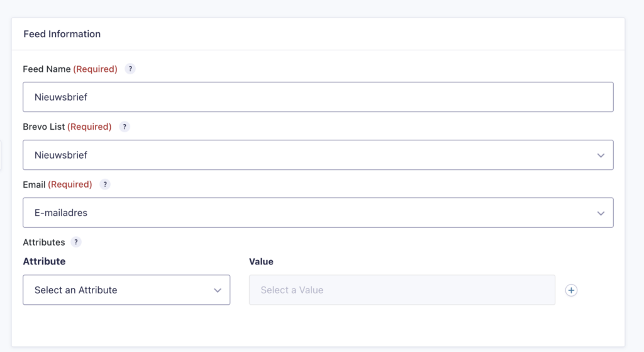Click the Email (Required) label text

coord(57,185)
